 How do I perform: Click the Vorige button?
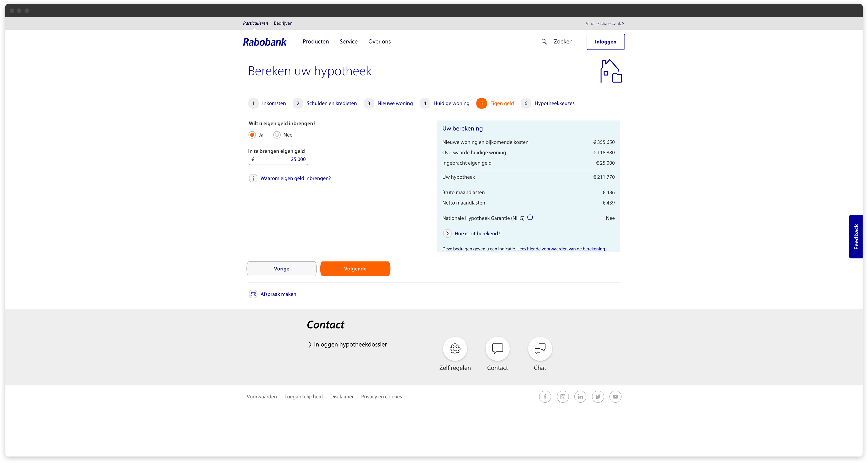(x=281, y=269)
